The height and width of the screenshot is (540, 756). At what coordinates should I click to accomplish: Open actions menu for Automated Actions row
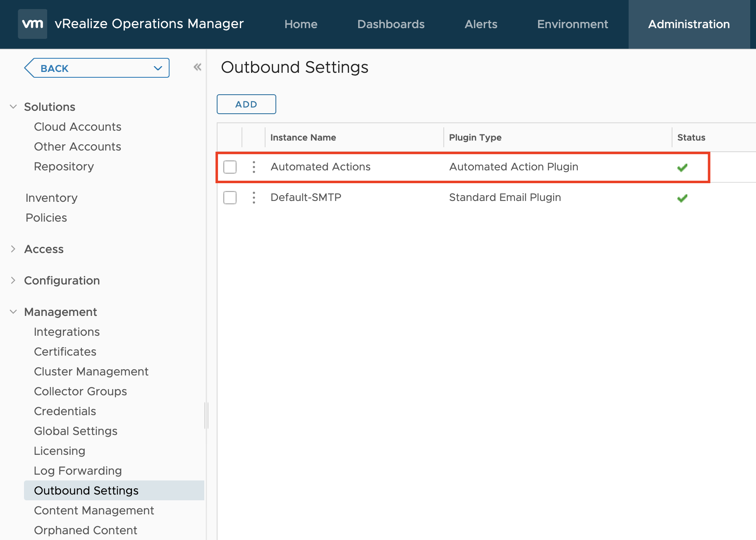click(254, 167)
